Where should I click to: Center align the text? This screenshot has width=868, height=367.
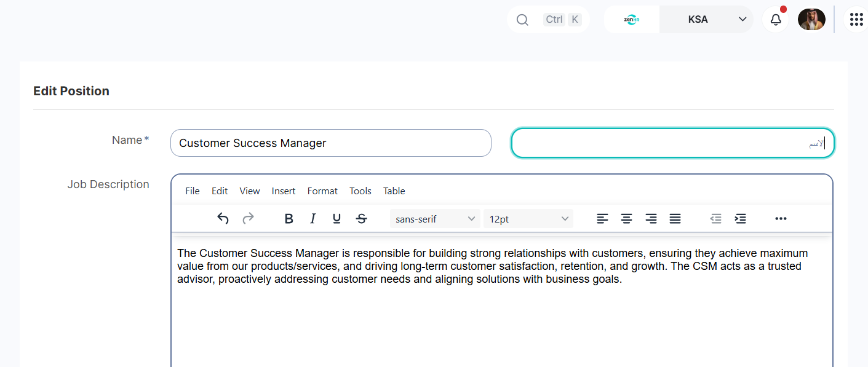point(626,218)
